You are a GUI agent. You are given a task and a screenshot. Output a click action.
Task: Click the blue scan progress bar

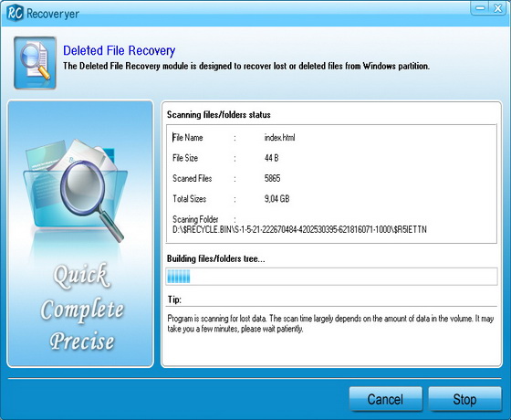click(332, 277)
